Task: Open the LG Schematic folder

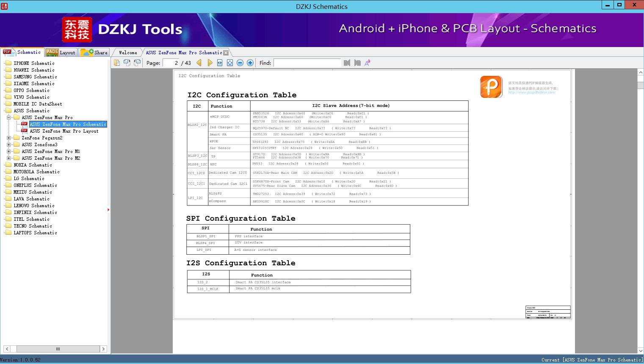Action: click(x=29, y=178)
